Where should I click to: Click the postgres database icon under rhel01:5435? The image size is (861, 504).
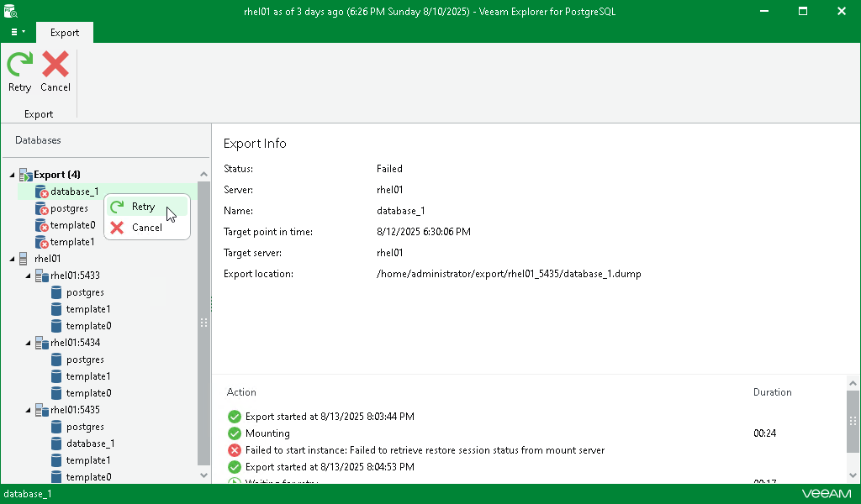click(x=56, y=427)
